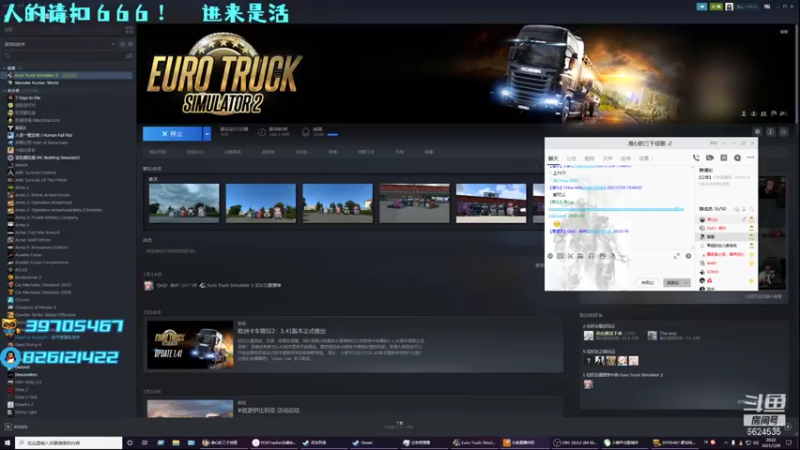
Task: Click the send (发送) button in QQ chat
Action: (673, 283)
